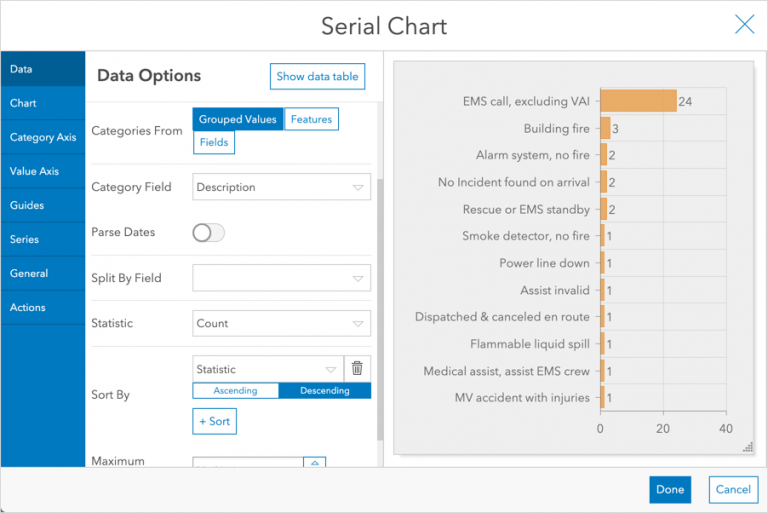This screenshot has width=768, height=513.
Task: Open the Category Field Description dropdown
Action: pos(281,187)
